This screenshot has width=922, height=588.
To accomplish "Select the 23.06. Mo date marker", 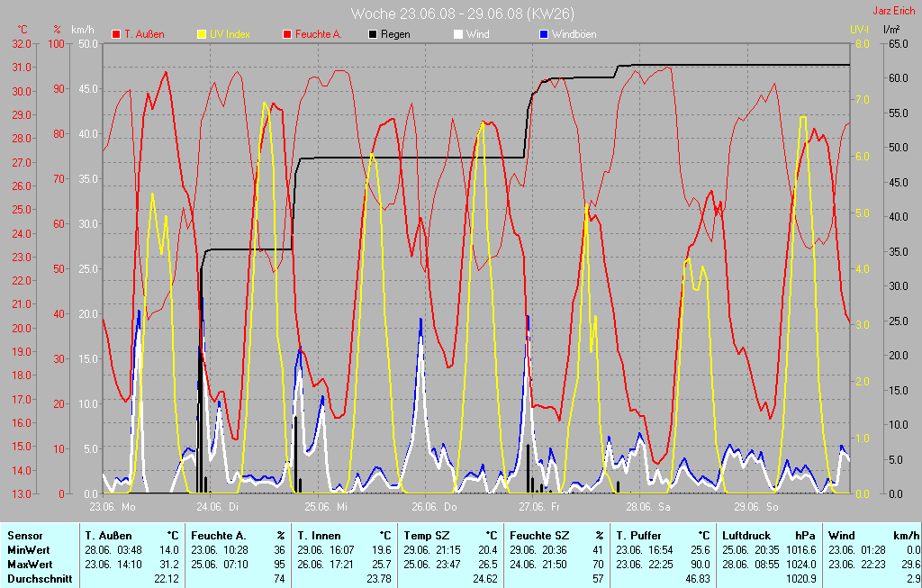I will pyautogui.click(x=113, y=506).
